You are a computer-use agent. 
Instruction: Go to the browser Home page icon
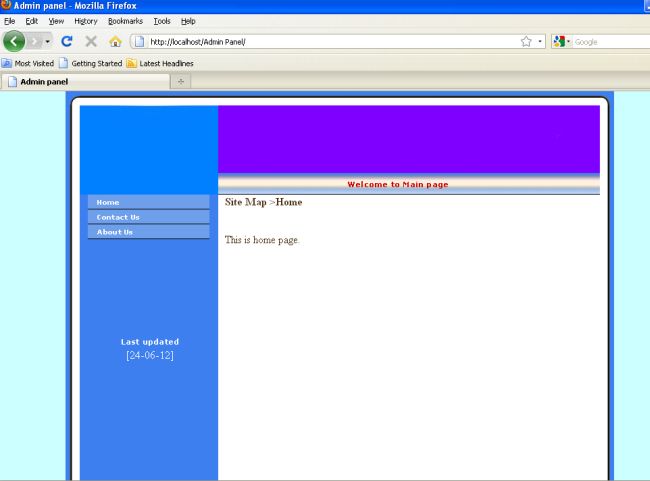click(x=115, y=41)
